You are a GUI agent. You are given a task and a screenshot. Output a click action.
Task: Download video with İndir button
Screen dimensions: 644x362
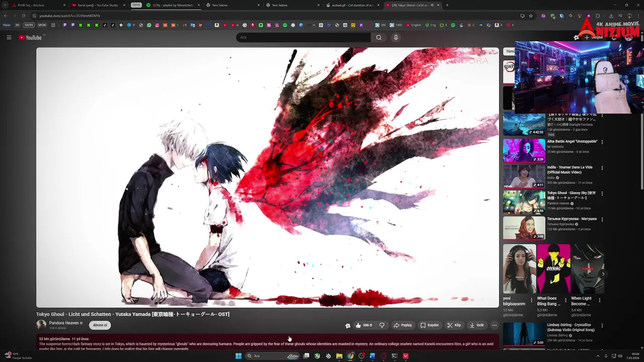click(476, 325)
